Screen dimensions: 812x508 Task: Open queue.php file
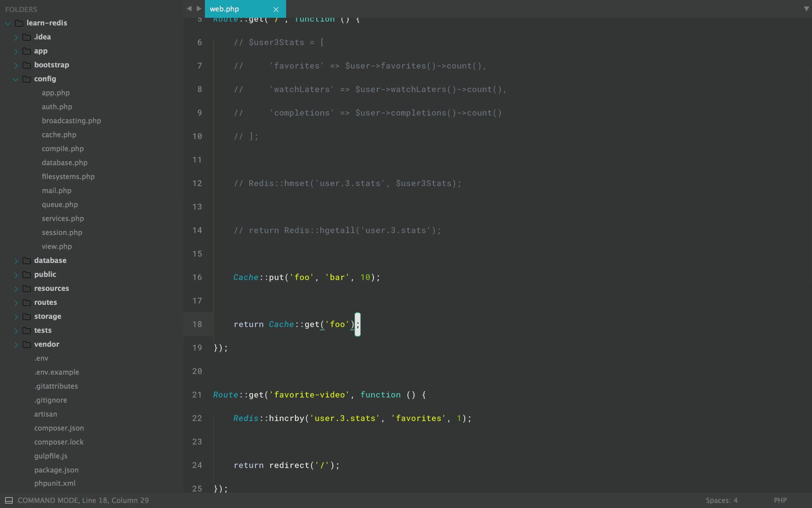coord(60,205)
